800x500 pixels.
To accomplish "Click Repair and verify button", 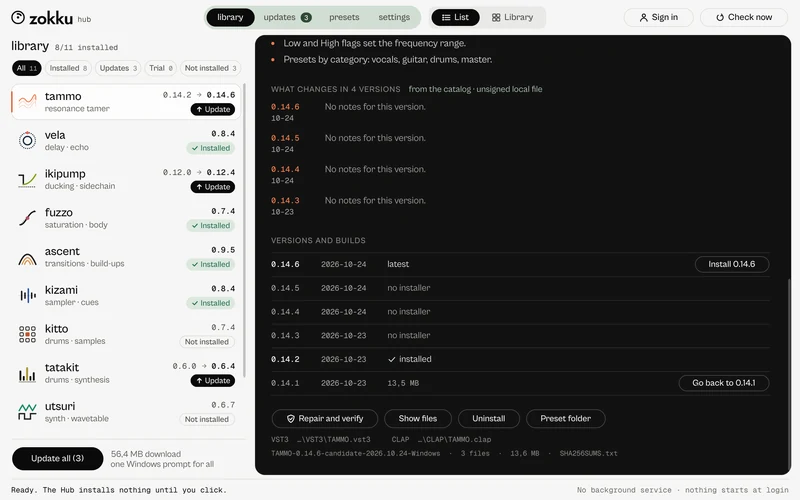I will tap(324, 419).
